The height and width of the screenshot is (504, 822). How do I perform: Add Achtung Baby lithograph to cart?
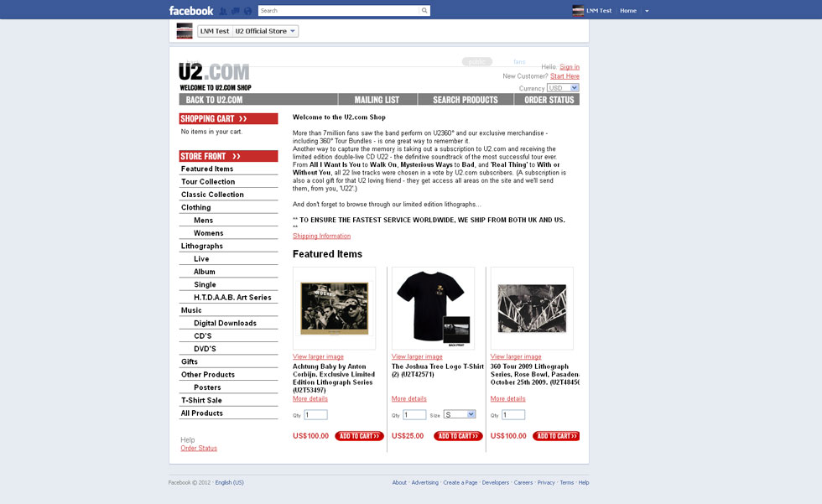[x=359, y=436]
